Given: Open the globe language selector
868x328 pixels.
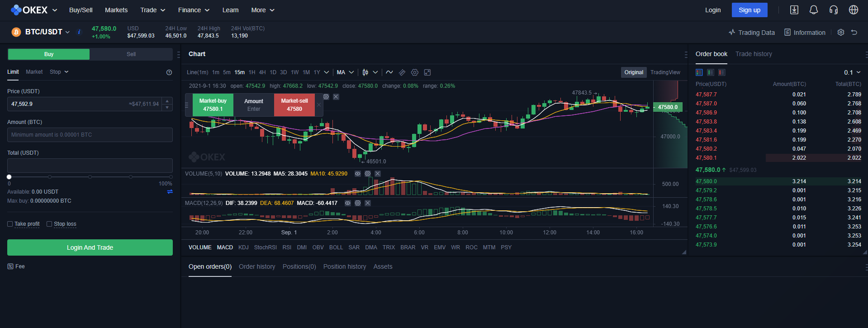Looking at the screenshot, I should coord(854,10).
